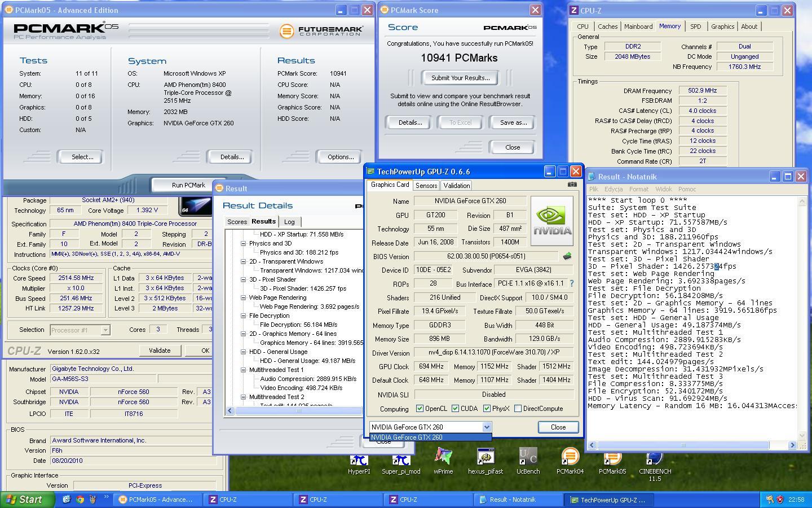
Task: Open the SPD tab in CPU-Z
Action: 695,27
